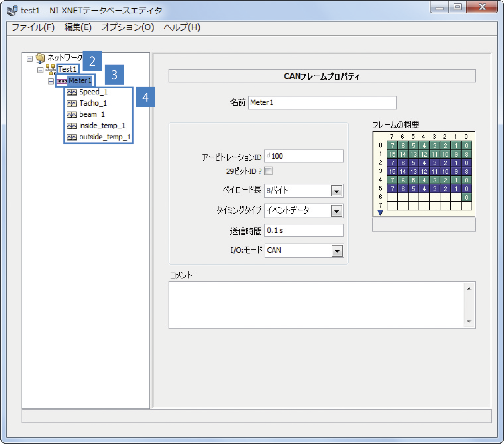Viewport: 504px width, 444px height.
Task: Click the beam_1 signal icon
Action: [72, 115]
